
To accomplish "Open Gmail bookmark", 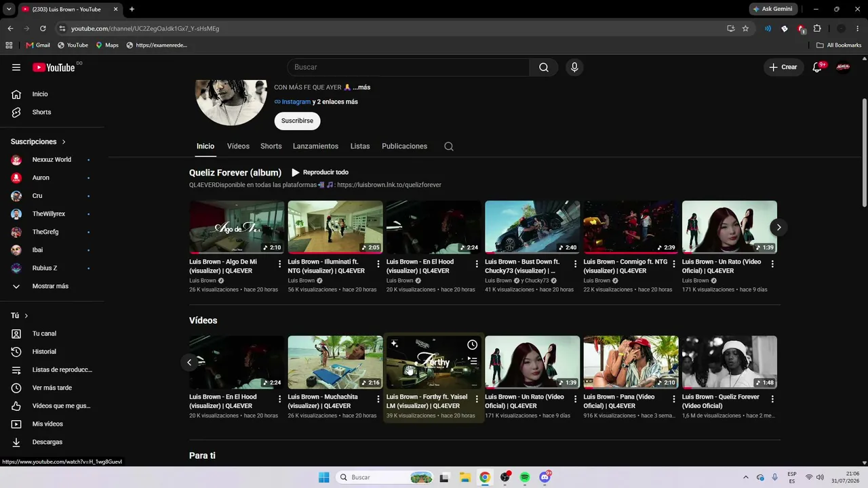I will pos(38,45).
